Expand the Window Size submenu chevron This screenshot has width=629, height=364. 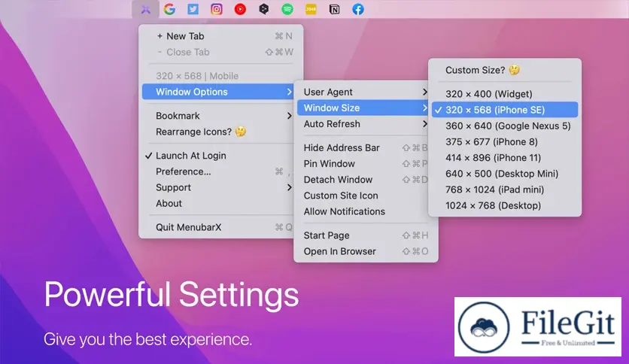tap(424, 108)
